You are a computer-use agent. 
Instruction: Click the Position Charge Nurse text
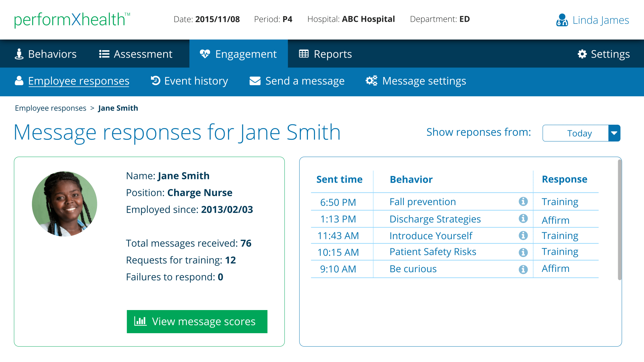[x=179, y=193]
